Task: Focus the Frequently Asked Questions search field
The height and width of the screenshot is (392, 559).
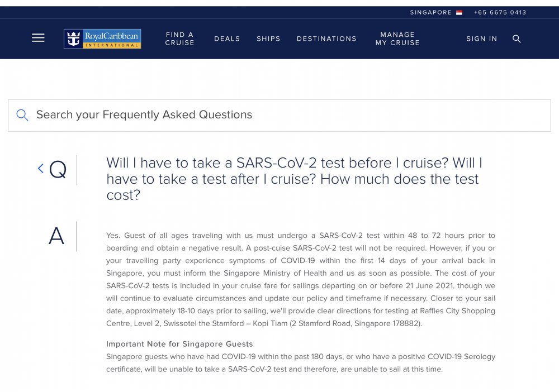Action: [279, 116]
